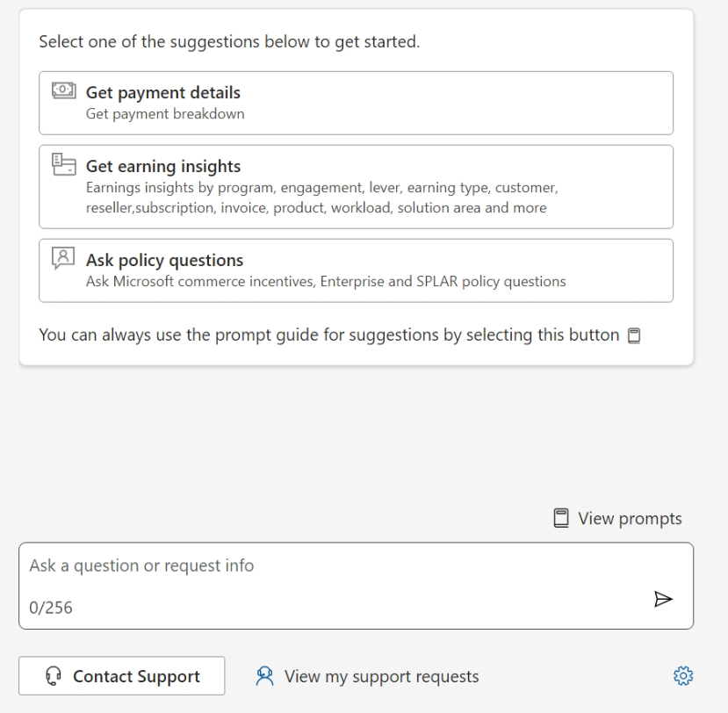Click the policy questions chat icon
The image size is (728, 713).
point(63,260)
